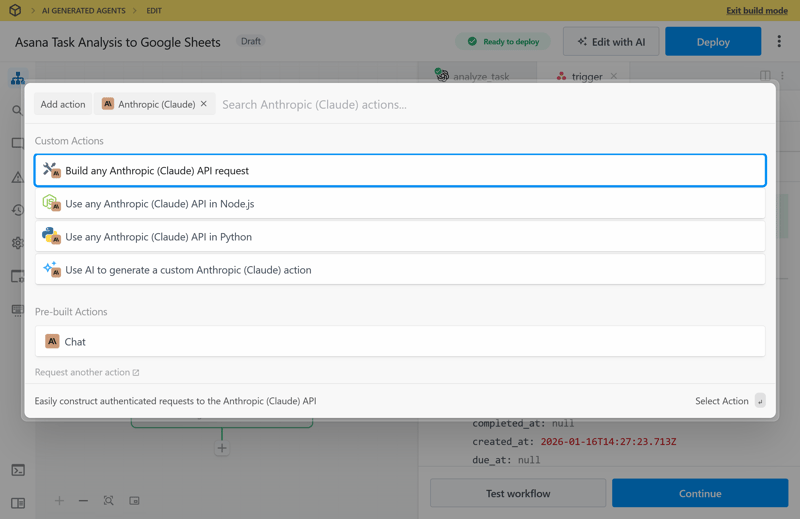The image size is (800, 519).
Task: Select Build any Anthropic (Claude) API request
Action: click(400, 171)
